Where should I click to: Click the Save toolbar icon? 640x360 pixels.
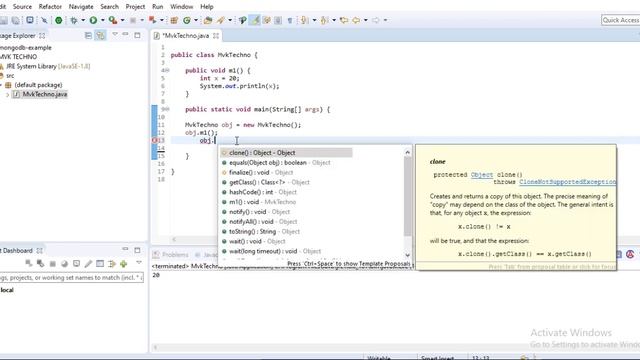(x=4, y=20)
